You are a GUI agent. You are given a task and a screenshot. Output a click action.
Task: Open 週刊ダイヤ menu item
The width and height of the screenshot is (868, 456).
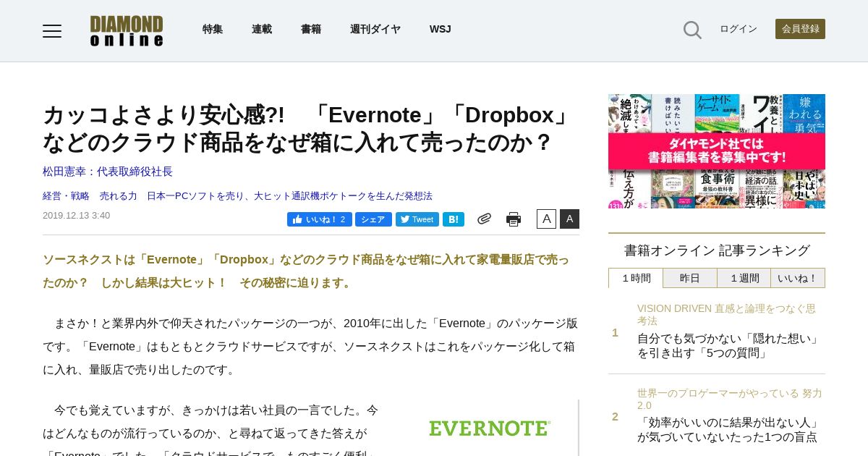[x=375, y=29]
